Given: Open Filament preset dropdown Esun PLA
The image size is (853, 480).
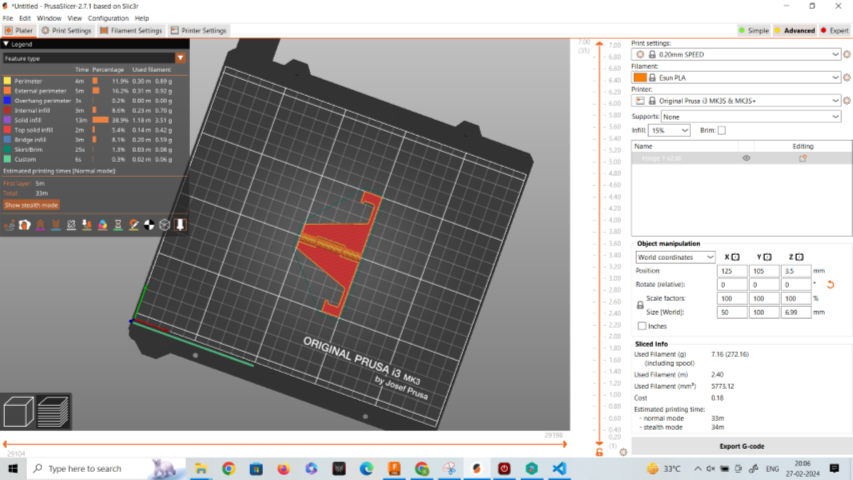Looking at the screenshot, I should pos(737,78).
